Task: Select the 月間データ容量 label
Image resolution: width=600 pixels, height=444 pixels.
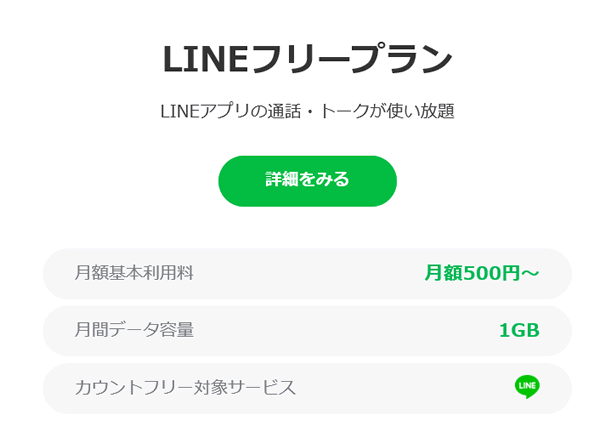Action: (134, 330)
